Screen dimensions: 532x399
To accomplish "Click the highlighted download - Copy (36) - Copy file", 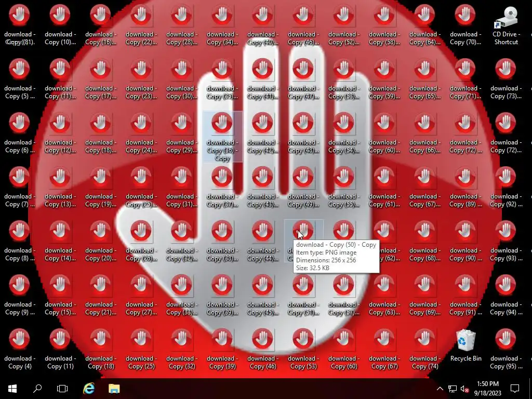I will (222, 137).
